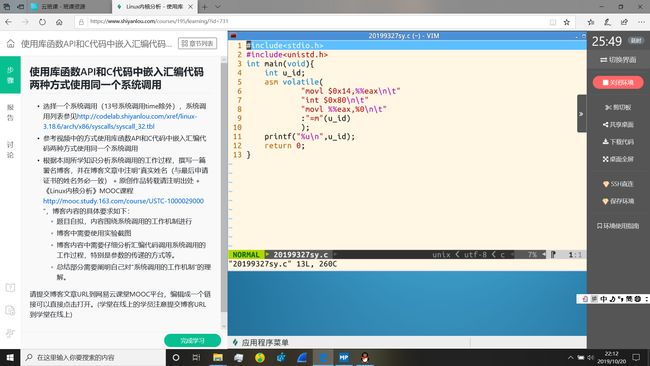Open the syscall_32.tbl codelab link
The width and height of the screenshot is (650, 366).
point(120,121)
